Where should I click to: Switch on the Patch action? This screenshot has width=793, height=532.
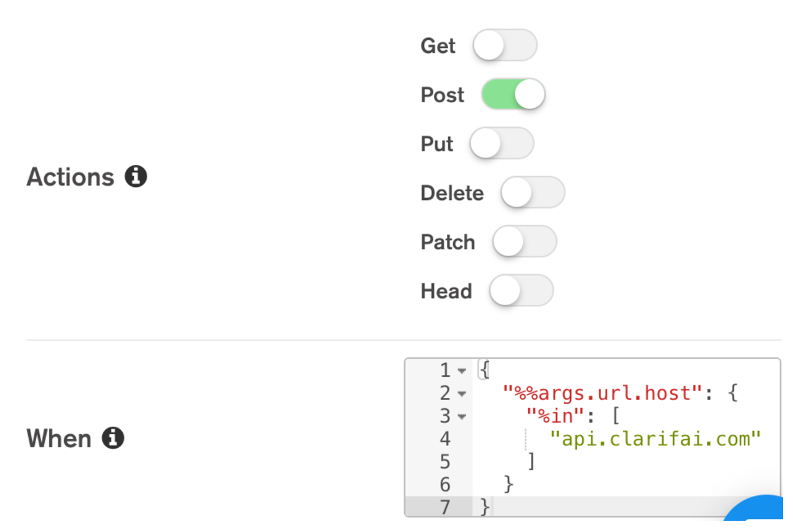(524, 242)
